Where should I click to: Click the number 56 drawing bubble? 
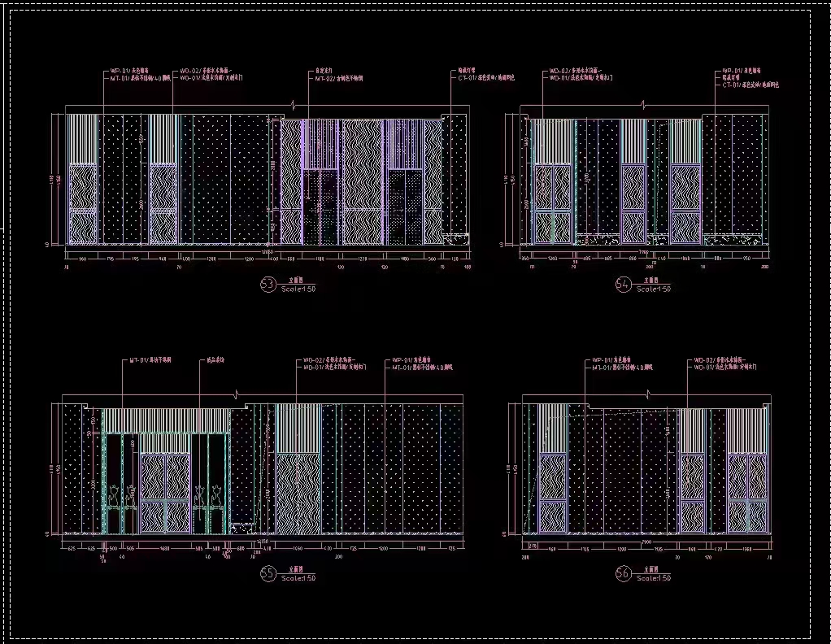tap(624, 573)
